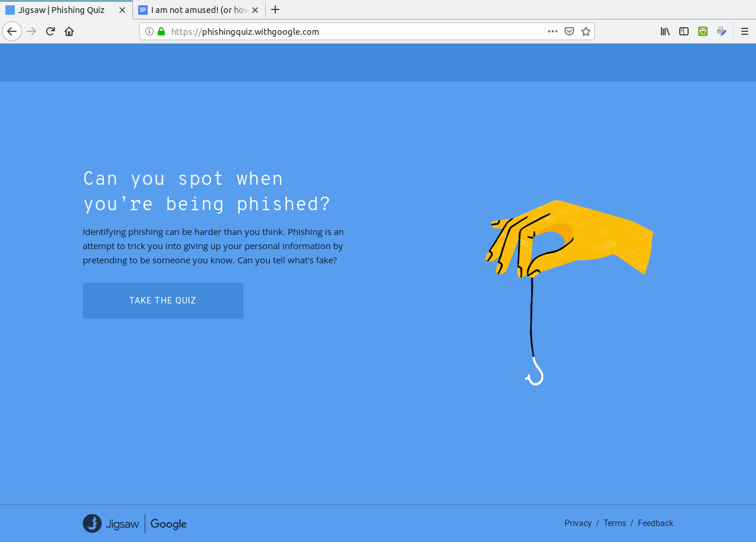This screenshot has width=756, height=542.
Task: Open the Feedback link in footer
Action: (x=656, y=523)
